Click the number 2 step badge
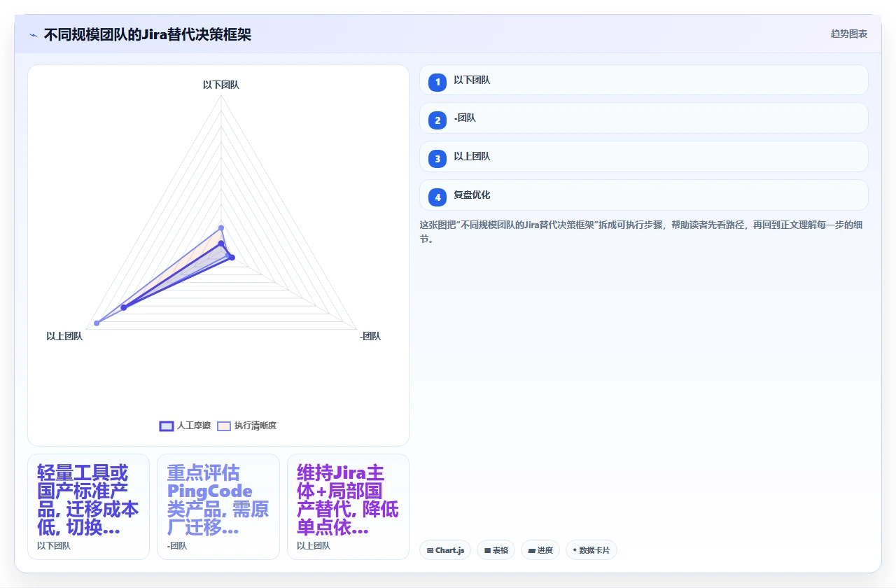The image size is (896, 588). click(437, 120)
